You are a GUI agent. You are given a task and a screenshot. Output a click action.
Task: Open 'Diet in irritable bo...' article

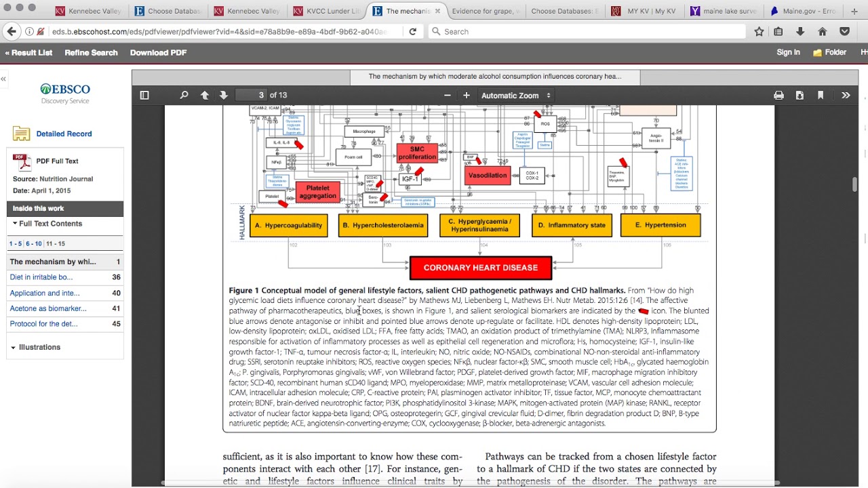41,277
